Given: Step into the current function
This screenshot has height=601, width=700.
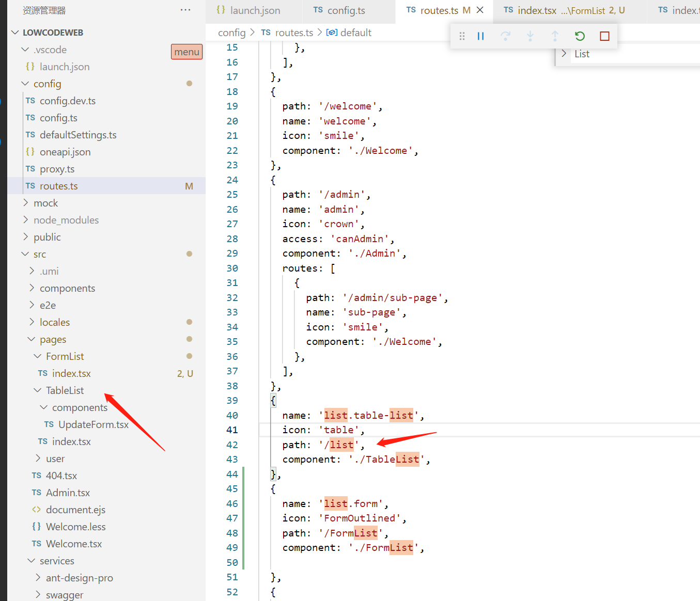Looking at the screenshot, I should (530, 36).
